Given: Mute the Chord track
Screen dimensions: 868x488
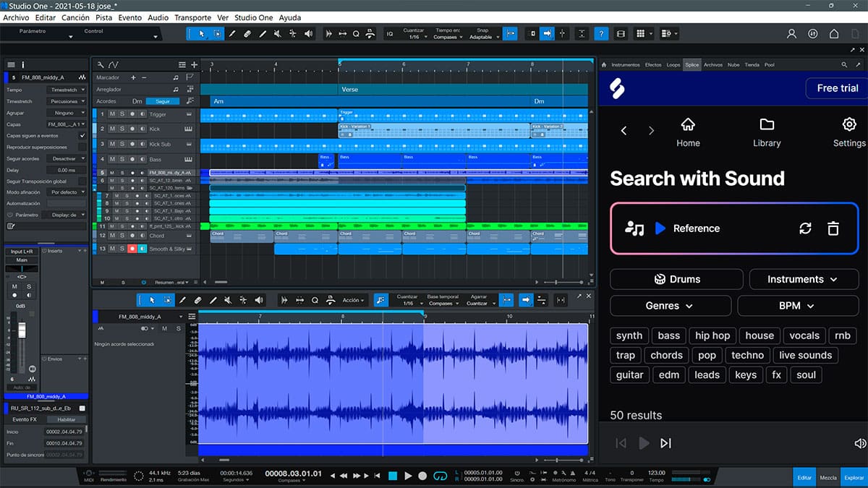Looking at the screenshot, I should point(112,236).
